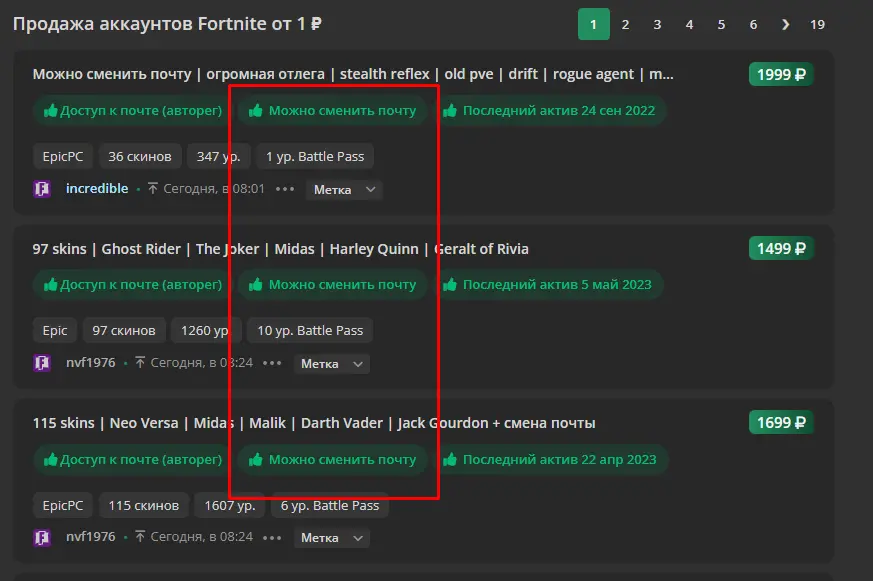Viewport: 873px width, 581px height.
Task: Click the 115 скинов tag
Action: tap(144, 505)
